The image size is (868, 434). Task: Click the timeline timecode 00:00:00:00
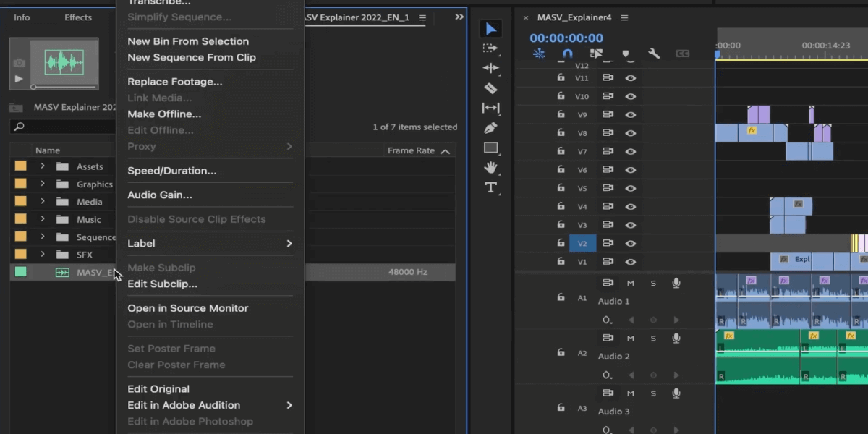coord(566,38)
